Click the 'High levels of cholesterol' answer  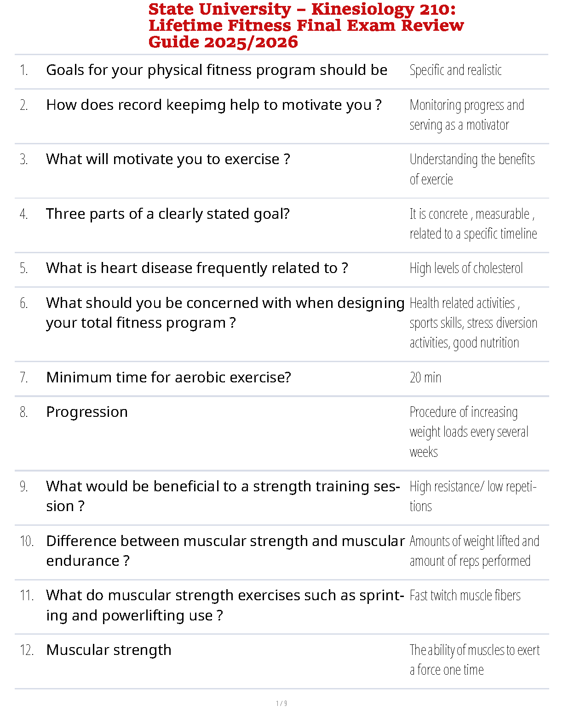coord(466,268)
